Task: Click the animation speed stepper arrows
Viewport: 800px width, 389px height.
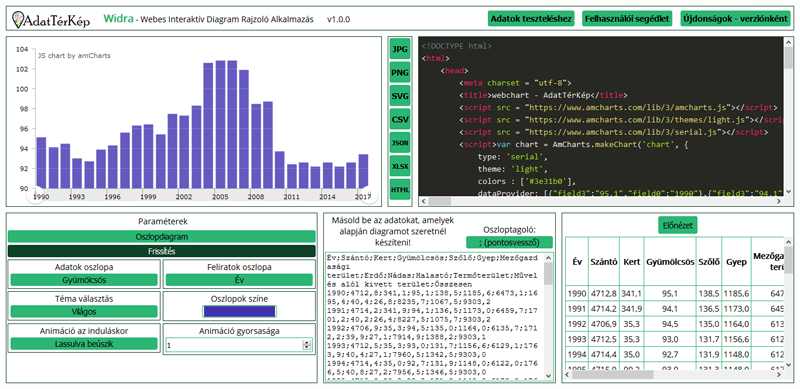Action: point(307,345)
